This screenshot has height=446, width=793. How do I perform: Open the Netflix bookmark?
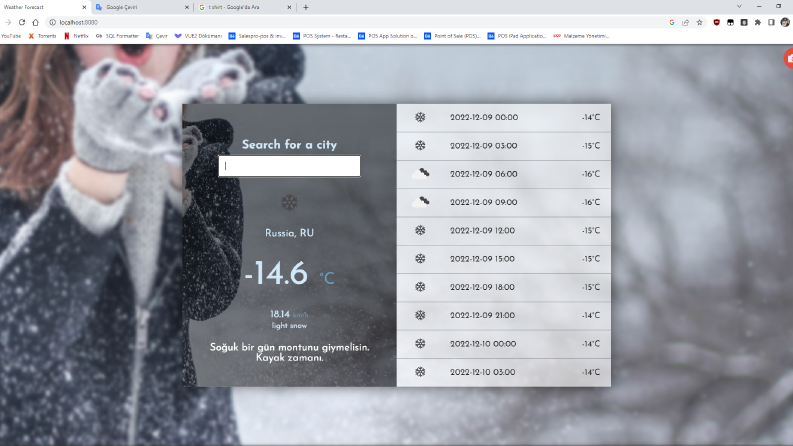pyautogui.click(x=76, y=36)
